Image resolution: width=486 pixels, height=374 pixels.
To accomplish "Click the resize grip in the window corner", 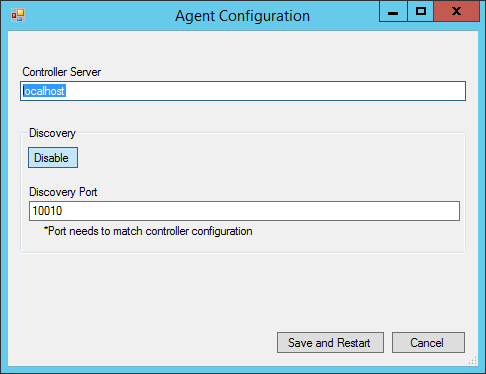I will (473, 361).
